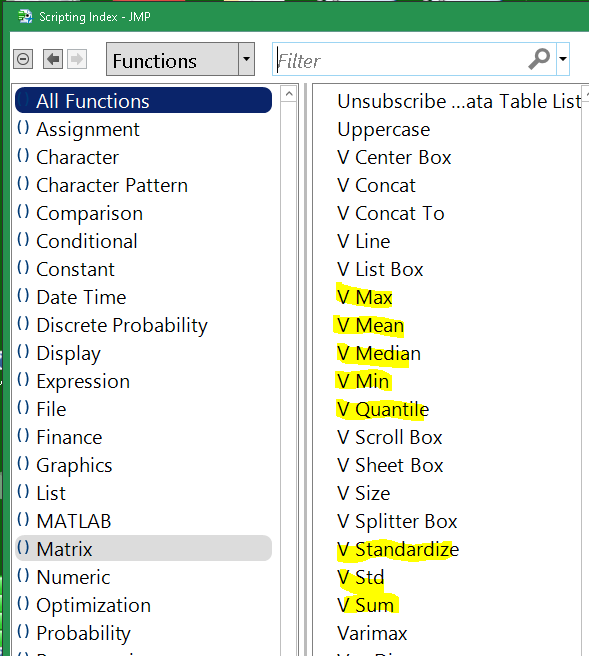This screenshot has height=656, width=589.
Task: Select the V Mean function
Action: pyautogui.click(x=371, y=325)
